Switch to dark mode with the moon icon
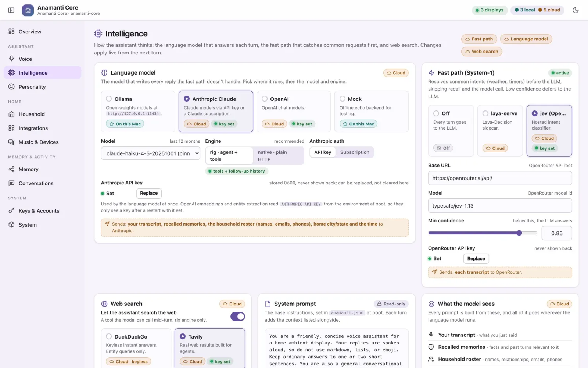The image size is (588, 368). pos(576,10)
